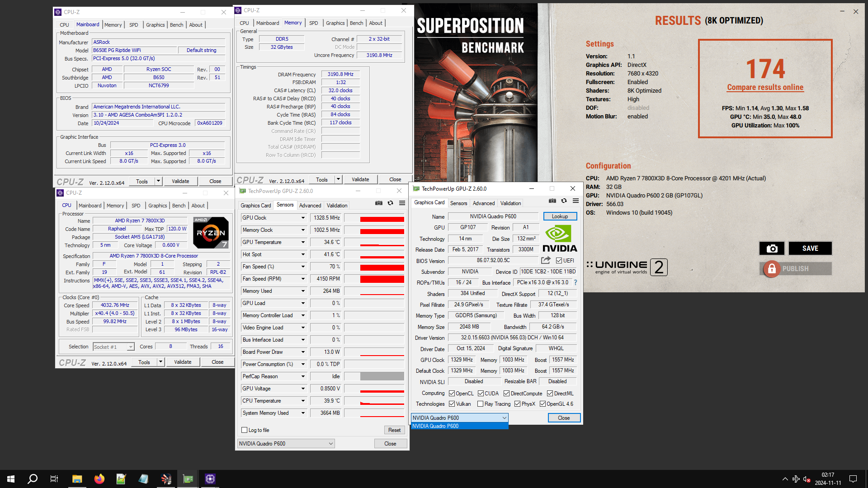Image resolution: width=868 pixels, height=488 pixels.
Task: Switch to SPD tab in CPU-Z Memory window
Action: coord(314,23)
